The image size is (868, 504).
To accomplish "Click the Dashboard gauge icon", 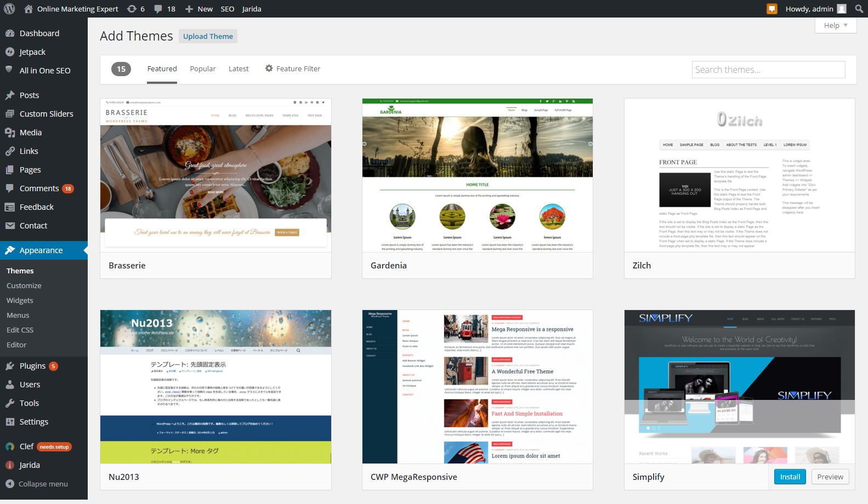I will tap(10, 33).
